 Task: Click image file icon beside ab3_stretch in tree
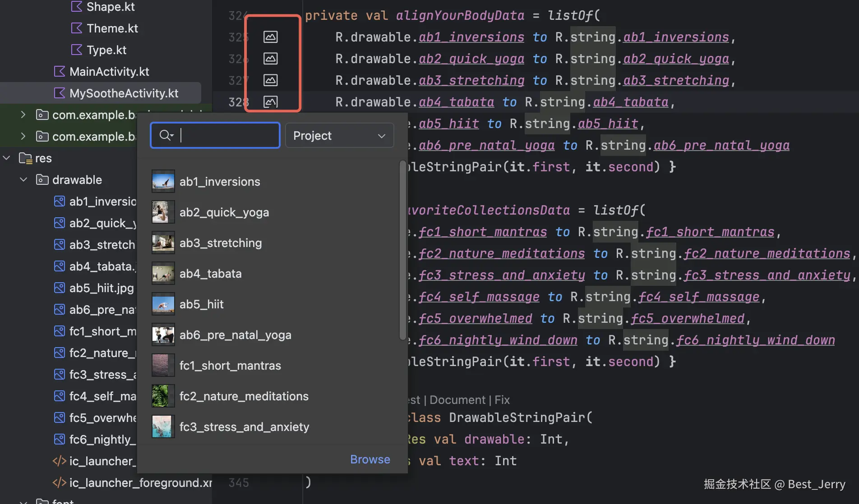(x=60, y=245)
